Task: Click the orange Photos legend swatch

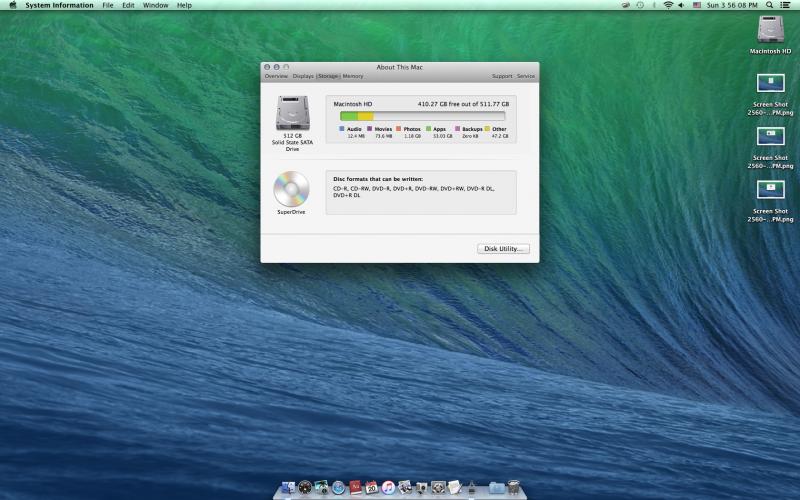Action: [398, 129]
